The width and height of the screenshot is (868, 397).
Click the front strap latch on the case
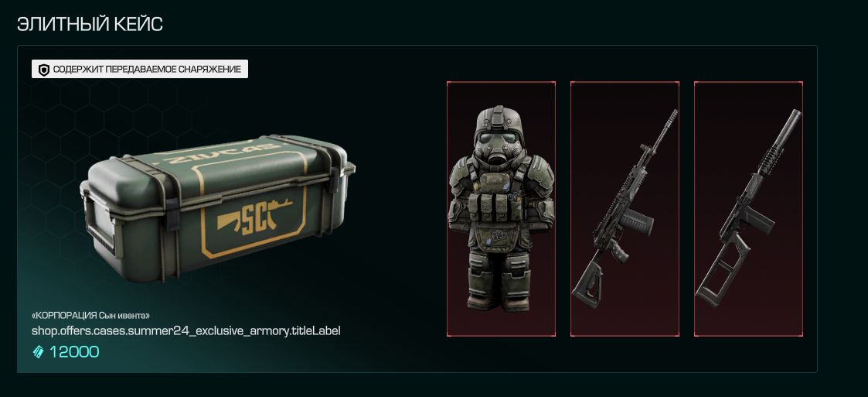pyautogui.click(x=171, y=214)
